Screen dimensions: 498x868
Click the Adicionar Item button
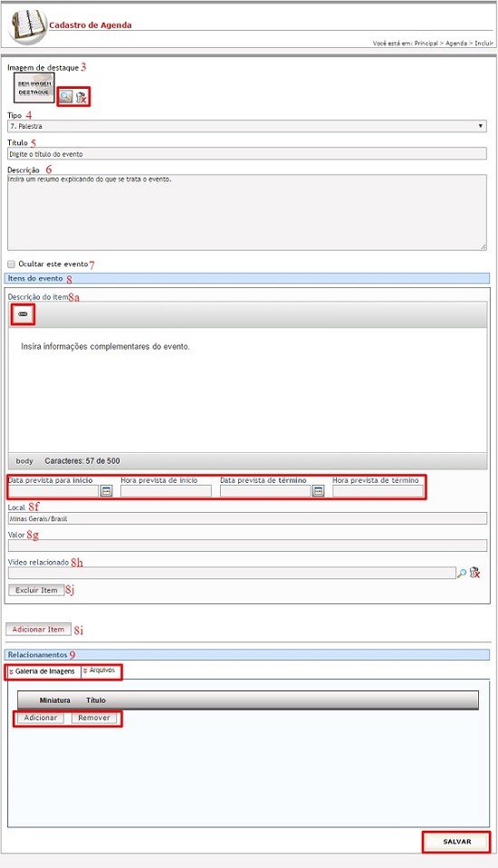pyautogui.click(x=38, y=630)
